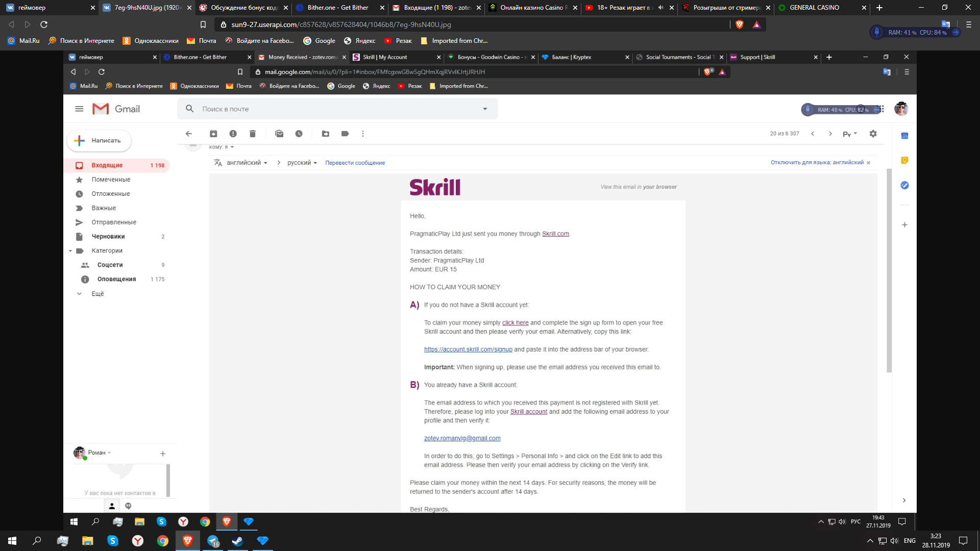This screenshot has width=980, height=551.
Task: Bookmark this page in address bar
Action: (x=203, y=24)
